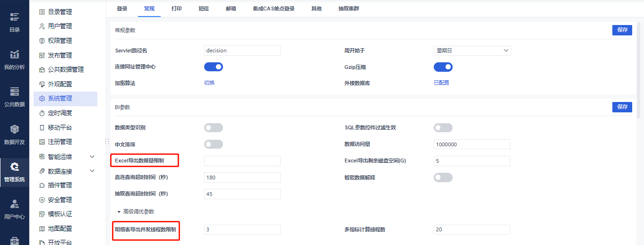Click 明细表导出并发线程数限制 field showing 3
This screenshot has width=644, height=245.
pyautogui.click(x=242, y=230)
